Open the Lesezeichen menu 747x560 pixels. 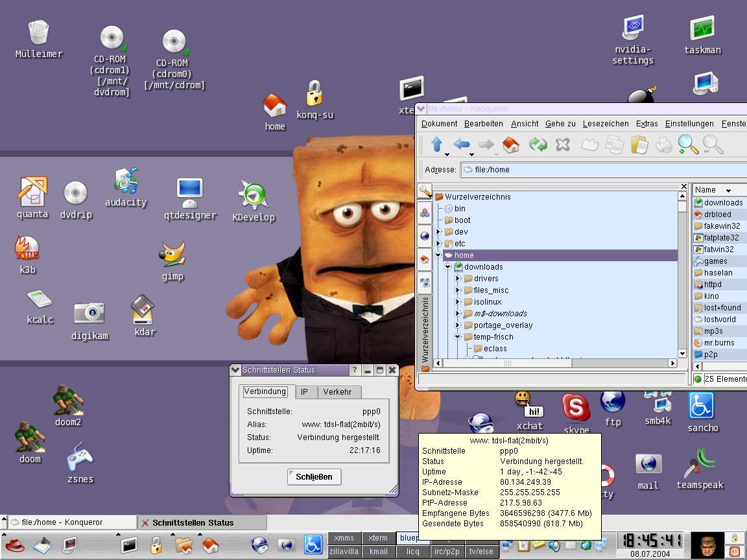(605, 124)
